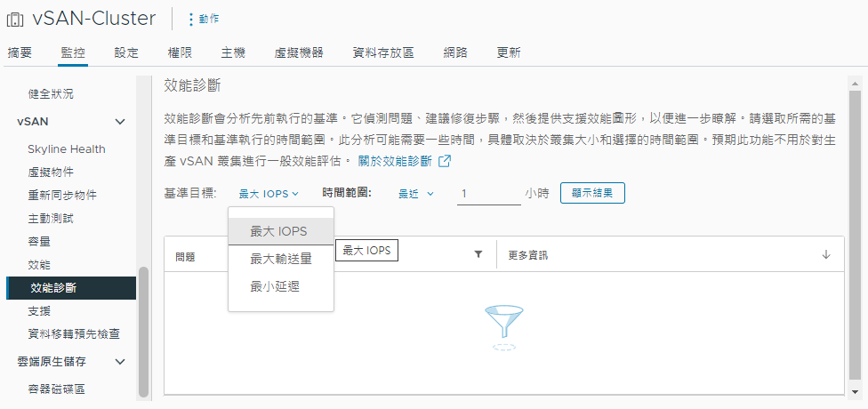This screenshot has width=868, height=409.
Task: Open 健全狀況 in the sidebar
Action: pos(51,94)
